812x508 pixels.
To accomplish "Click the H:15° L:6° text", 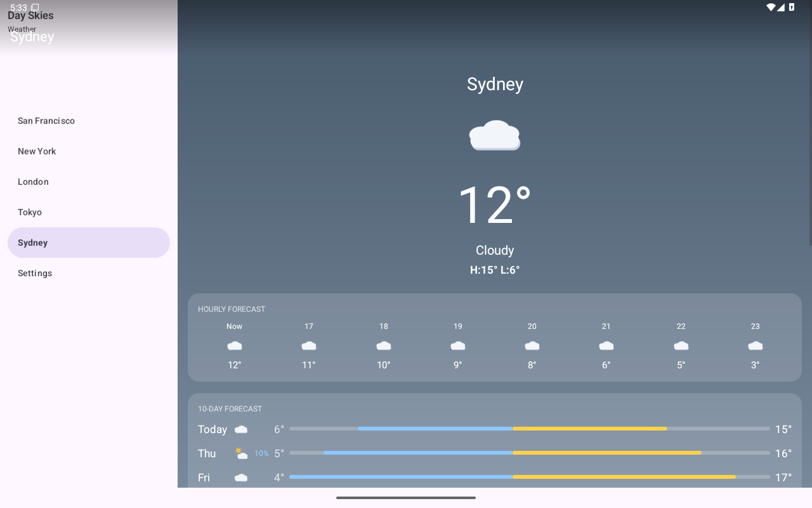I will click(x=495, y=270).
